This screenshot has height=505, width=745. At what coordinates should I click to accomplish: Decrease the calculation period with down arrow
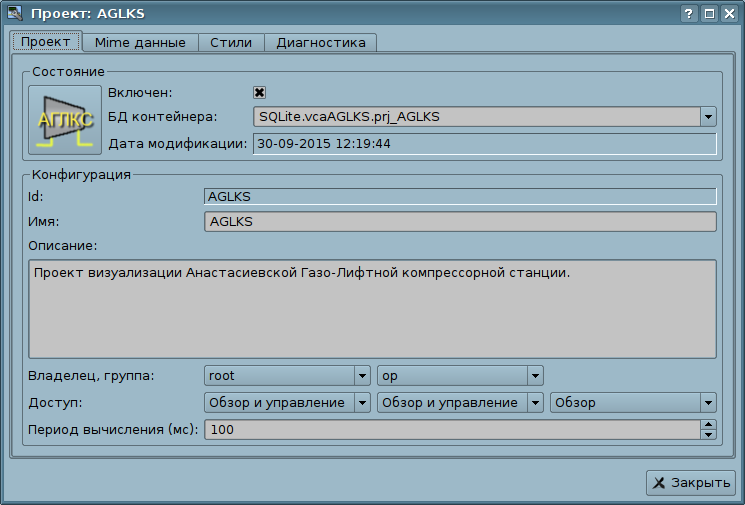708,434
